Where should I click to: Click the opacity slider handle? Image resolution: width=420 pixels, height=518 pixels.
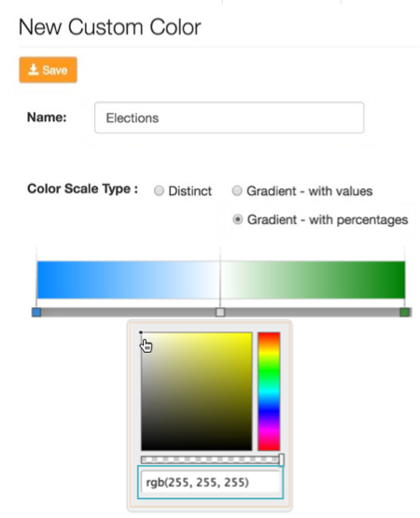click(281, 459)
